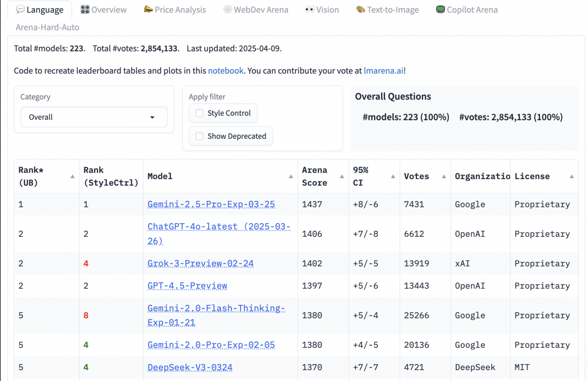This screenshot has width=588, height=381.
Task: Follow the lmarena.ai link
Action: point(384,71)
